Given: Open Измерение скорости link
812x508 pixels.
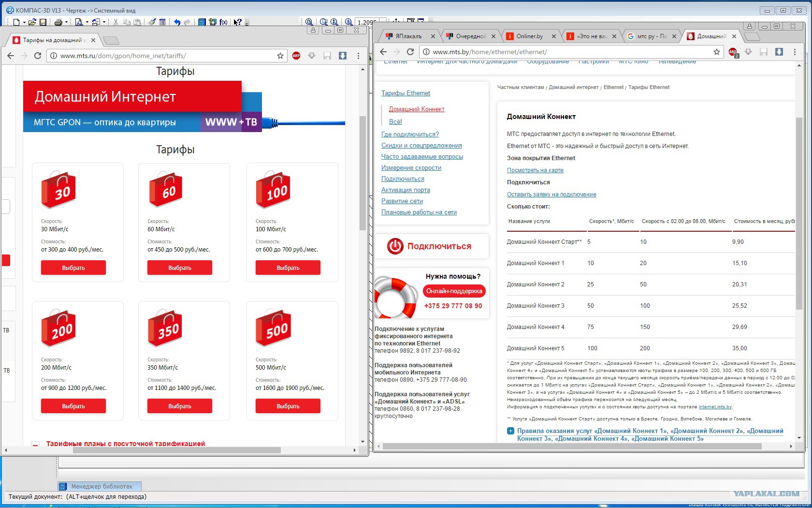Looking at the screenshot, I should [411, 167].
